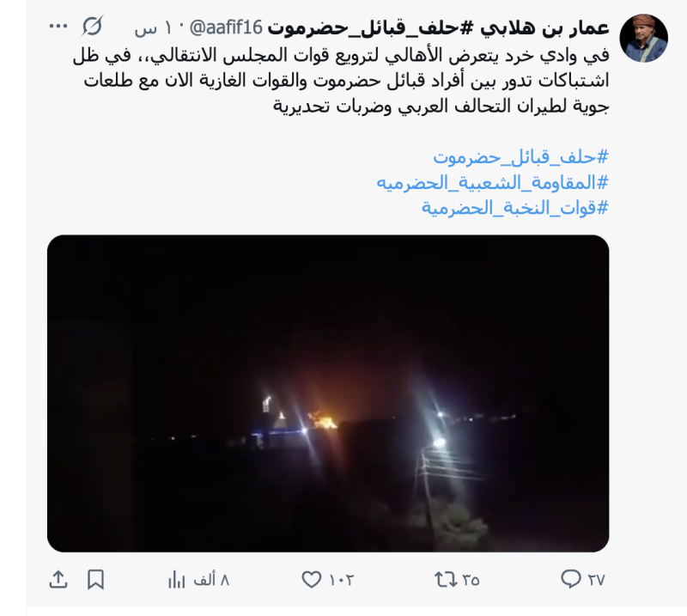Open view analytics bar chart icon
This screenshot has width=687, height=616.
[176, 580]
